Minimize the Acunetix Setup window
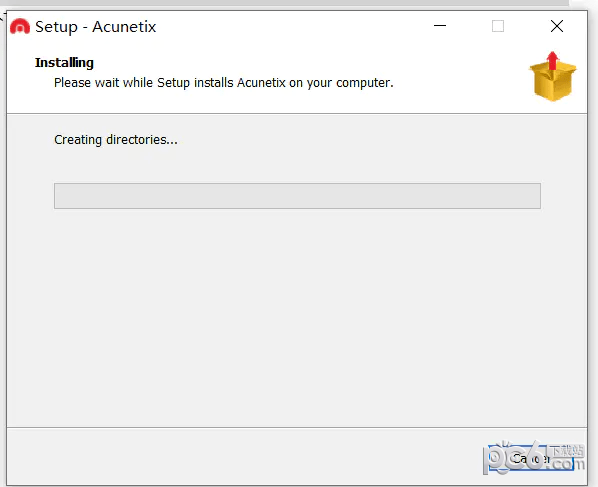The image size is (598, 487). click(x=440, y=26)
